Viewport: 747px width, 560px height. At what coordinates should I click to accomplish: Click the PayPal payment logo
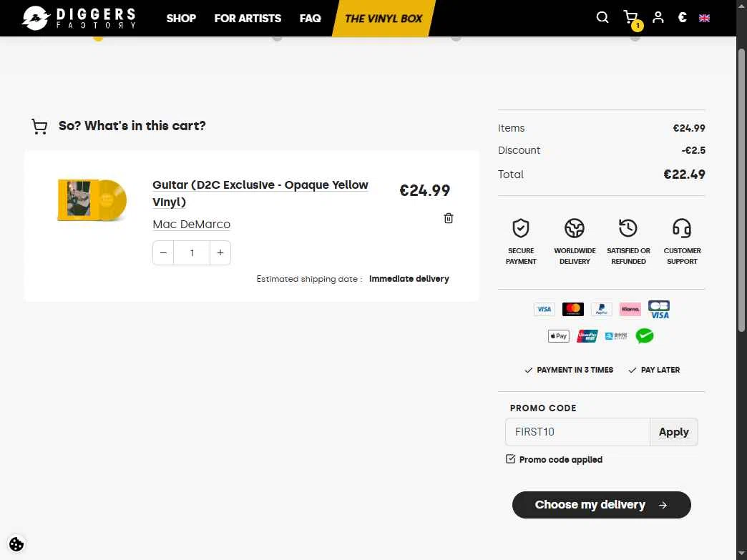(x=601, y=309)
